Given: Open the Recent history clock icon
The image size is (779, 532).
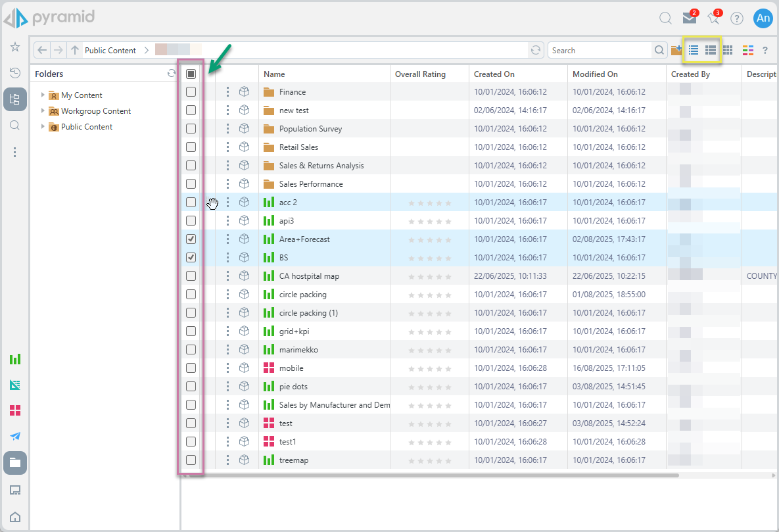Looking at the screenshot, I should pos(15,73).
